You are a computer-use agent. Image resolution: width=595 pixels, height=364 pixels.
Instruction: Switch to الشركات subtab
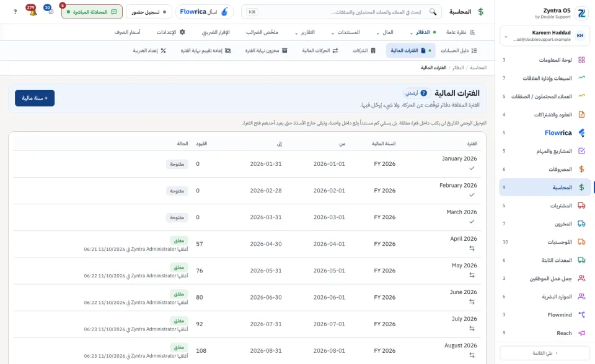tap(364, 50)
